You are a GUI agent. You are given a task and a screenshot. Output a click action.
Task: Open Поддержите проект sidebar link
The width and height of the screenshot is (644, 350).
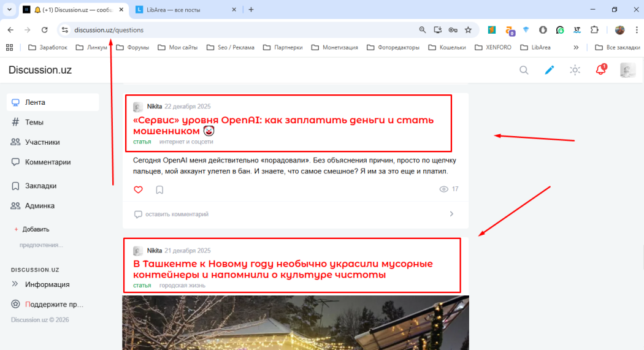[53, 305]
